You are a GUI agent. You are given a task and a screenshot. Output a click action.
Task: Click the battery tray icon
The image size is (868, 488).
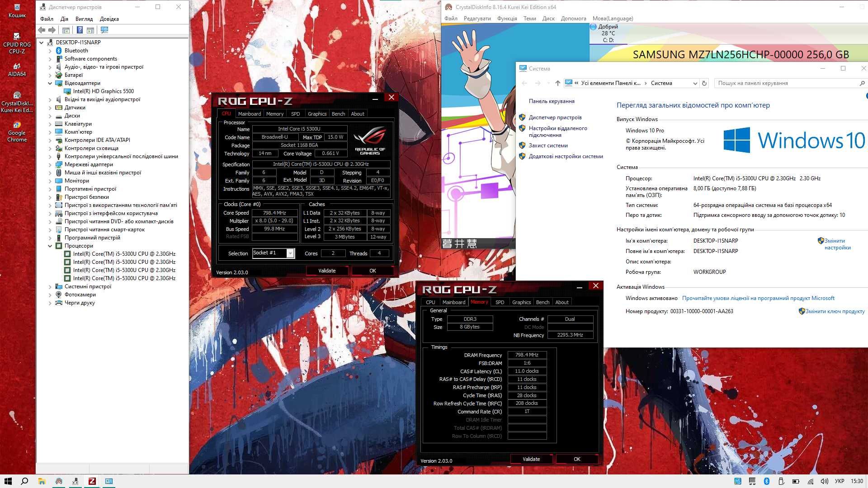click(796, 481)
